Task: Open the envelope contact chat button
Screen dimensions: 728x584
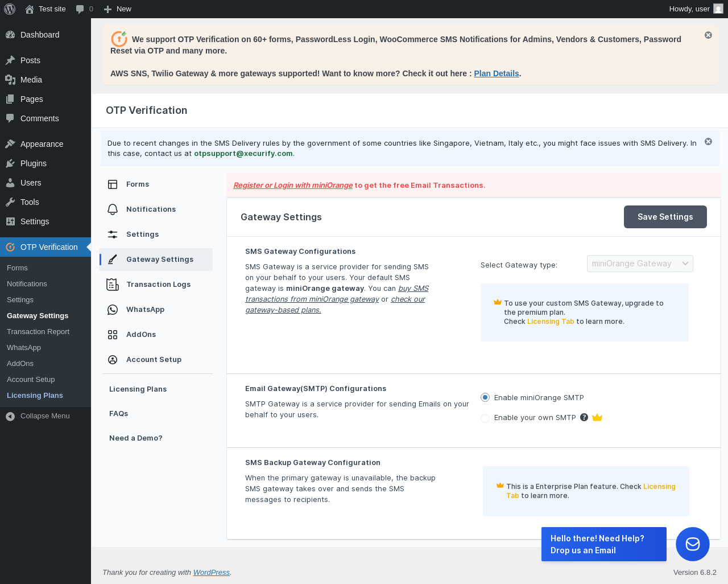Action: (x=693, y=544)
